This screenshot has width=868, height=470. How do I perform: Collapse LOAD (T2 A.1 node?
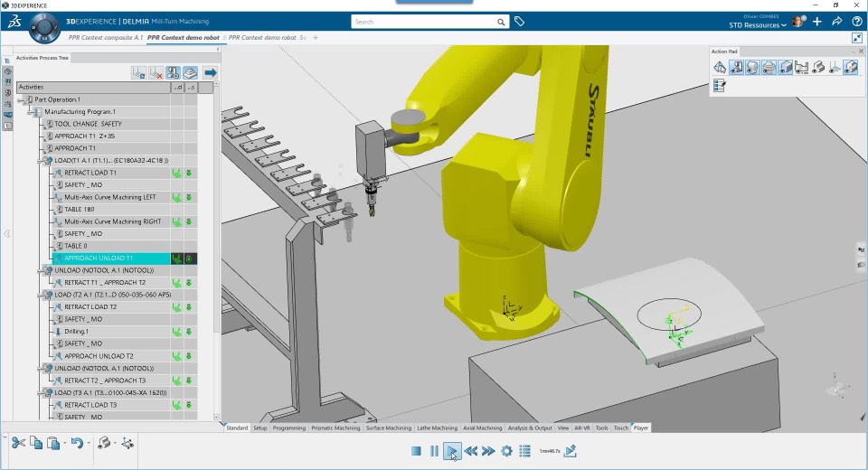(41, 295)
